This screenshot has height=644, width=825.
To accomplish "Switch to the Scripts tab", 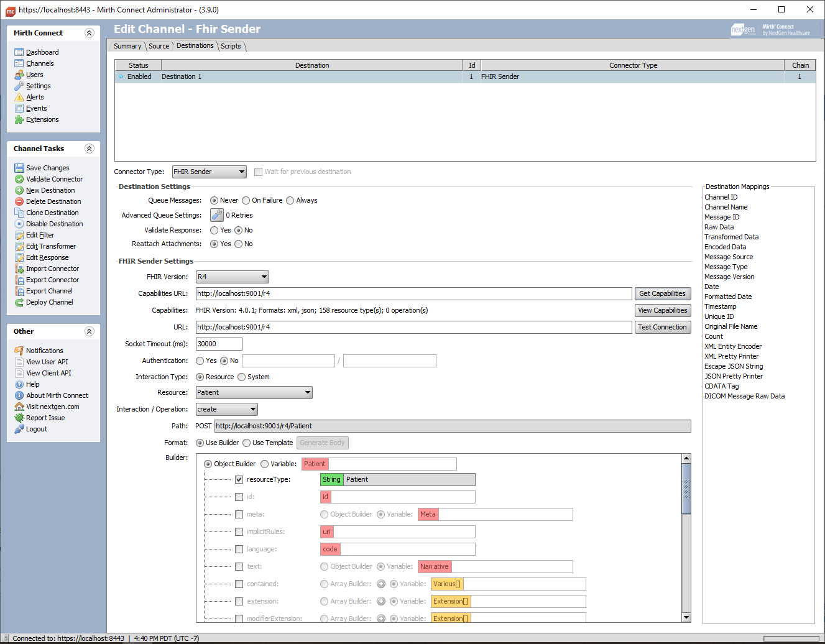I will (x=231, y=46).
